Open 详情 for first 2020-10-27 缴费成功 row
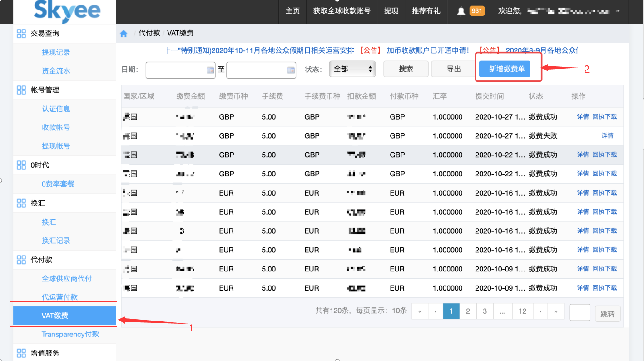 (x=583, y=116)
